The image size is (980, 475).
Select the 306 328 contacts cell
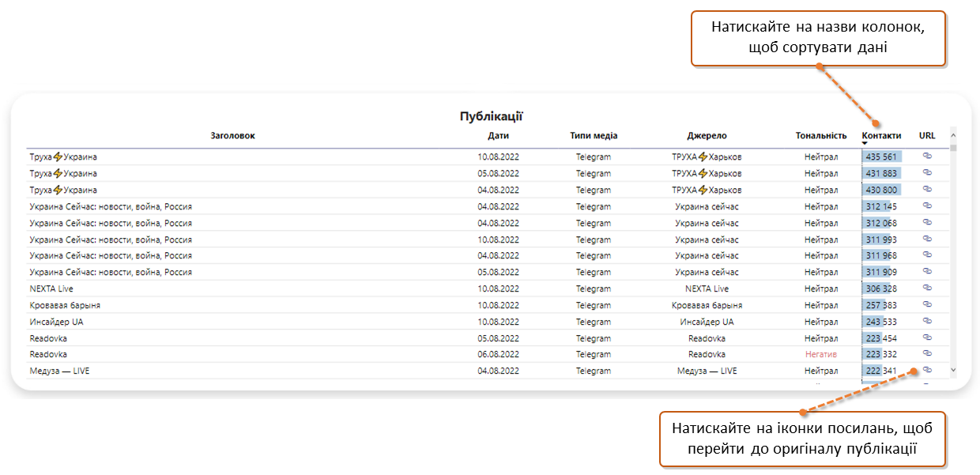click(881, 289)
